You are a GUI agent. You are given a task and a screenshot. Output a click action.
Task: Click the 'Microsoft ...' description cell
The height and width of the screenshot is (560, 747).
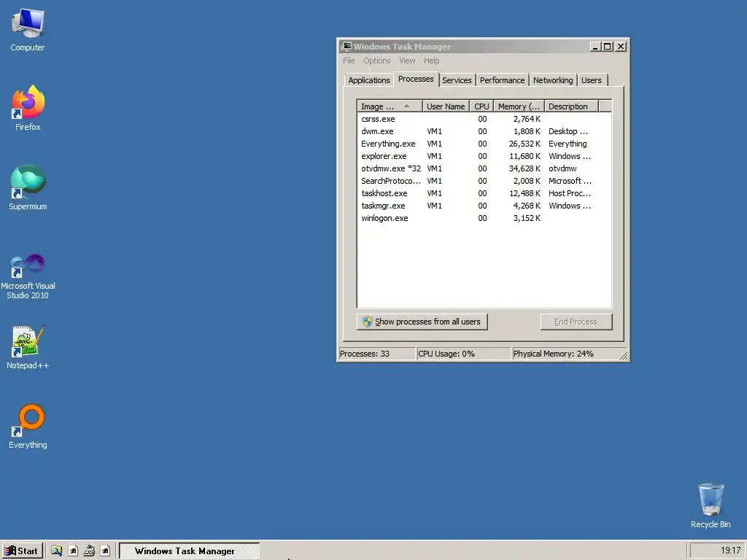click(570, 181)
